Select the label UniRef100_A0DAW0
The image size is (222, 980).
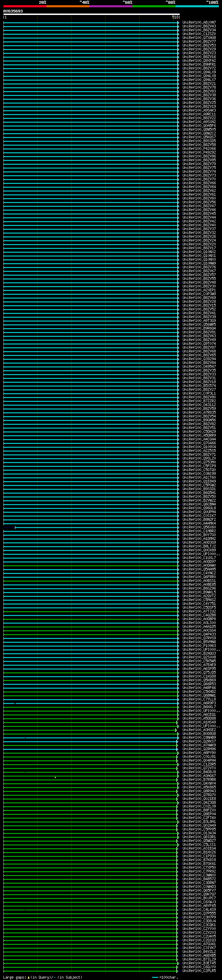(x=199, y=565)
